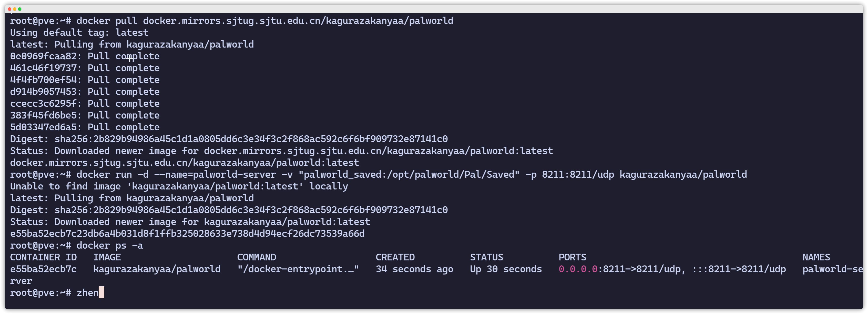Viewport: 868px width, 314px height.
Task: Click the COMMAND column header
Action: (256, 257)
